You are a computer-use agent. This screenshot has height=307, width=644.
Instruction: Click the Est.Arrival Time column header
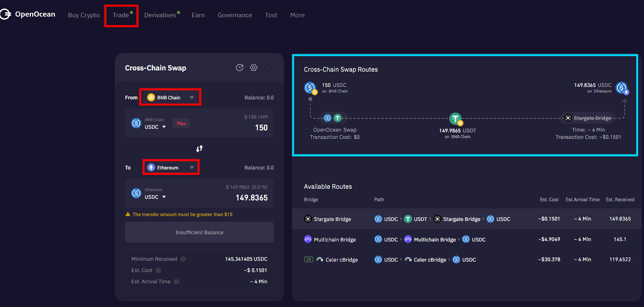tap(582, 199)
